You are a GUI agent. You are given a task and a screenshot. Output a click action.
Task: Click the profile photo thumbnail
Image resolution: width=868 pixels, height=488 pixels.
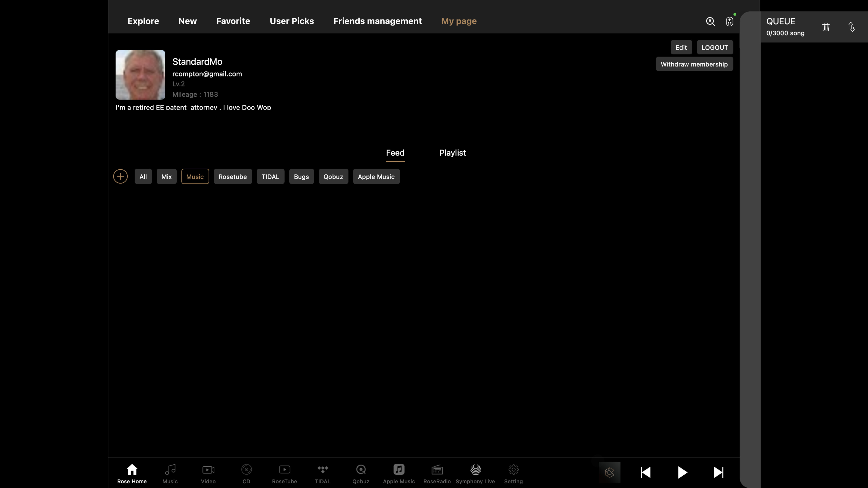140,75
